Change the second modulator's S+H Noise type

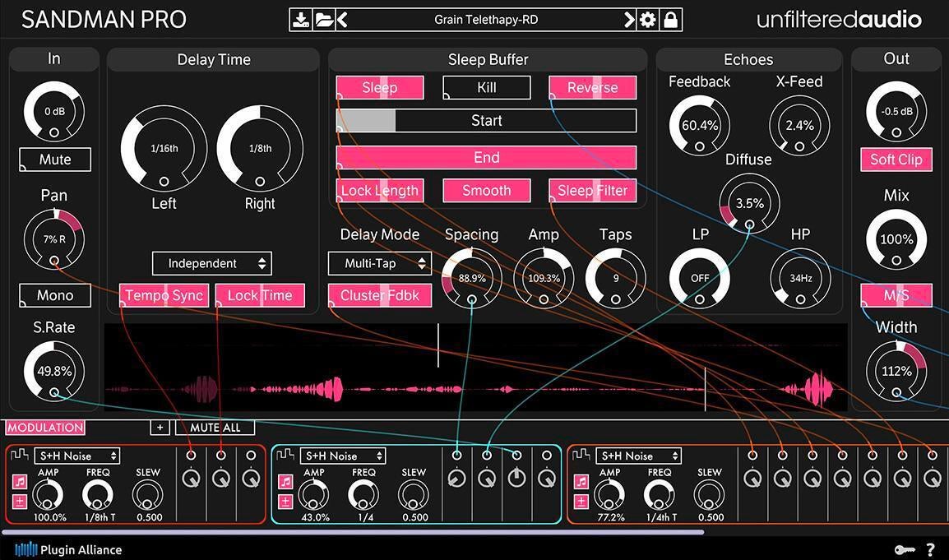(x=342, y=456)
